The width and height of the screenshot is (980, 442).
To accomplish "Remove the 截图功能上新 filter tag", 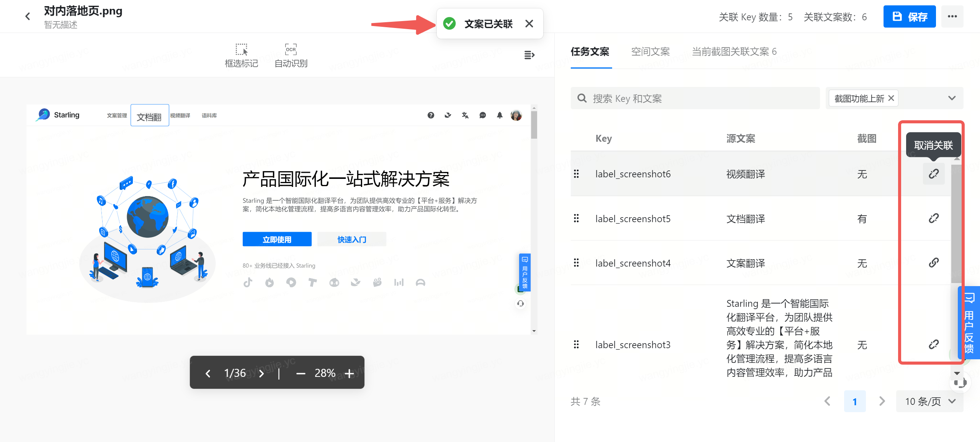I will click(x=891, y=98).
